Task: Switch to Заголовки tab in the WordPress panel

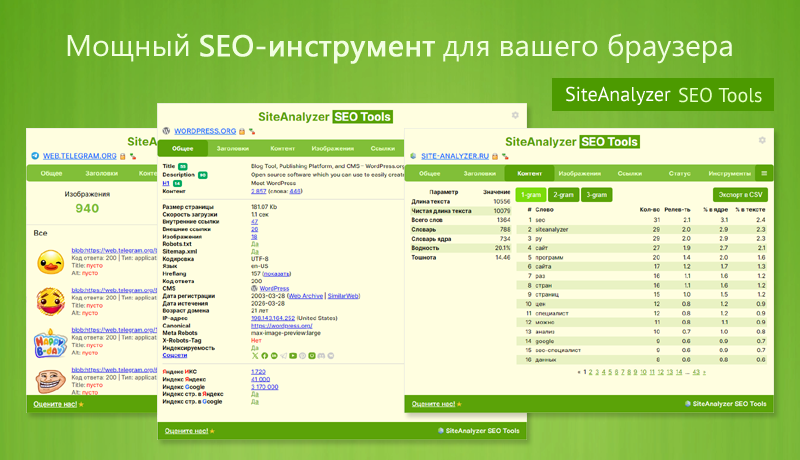Action: 233,148
